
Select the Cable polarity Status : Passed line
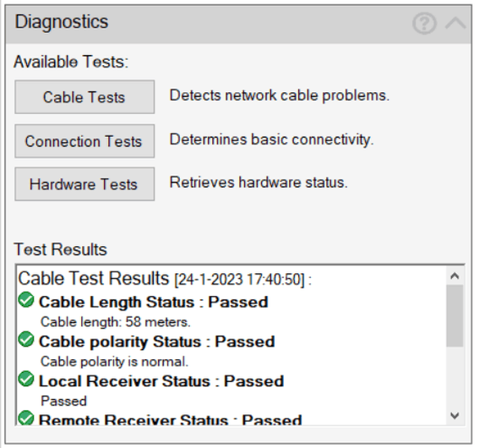tap(157, 341)
